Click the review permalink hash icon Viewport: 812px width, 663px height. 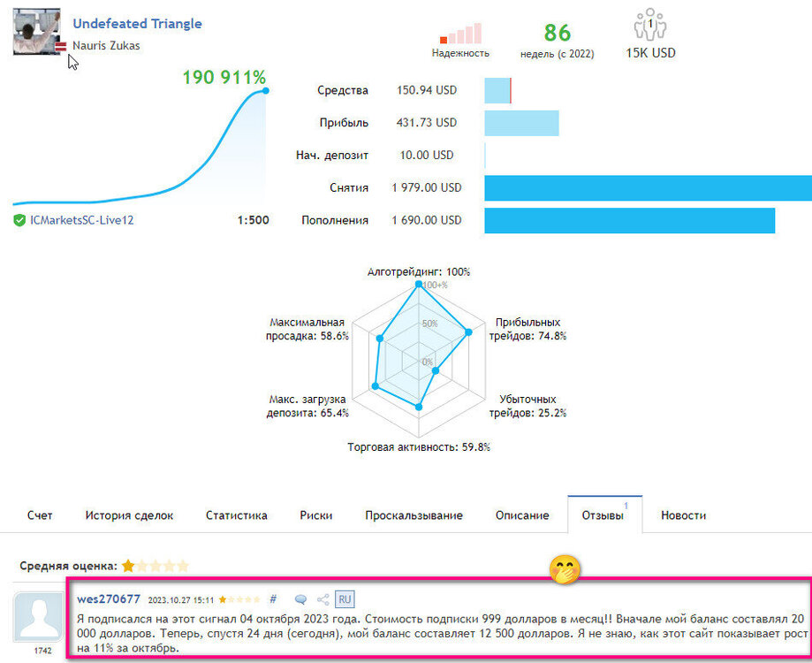[x=273, y=599]
